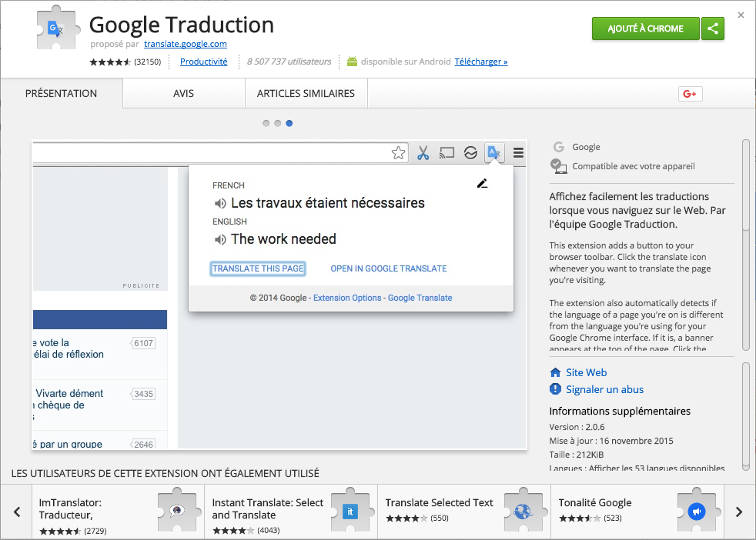The width and height of the screenshot is (756, 540).
Task: Click the share icon button
Action: click(713, 29)
